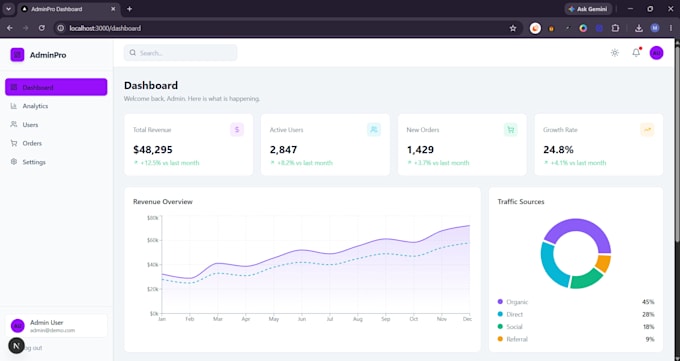Viewport: 680px width, 361px height.
Task: Click the browser back arrow
Action: [10, 28]
